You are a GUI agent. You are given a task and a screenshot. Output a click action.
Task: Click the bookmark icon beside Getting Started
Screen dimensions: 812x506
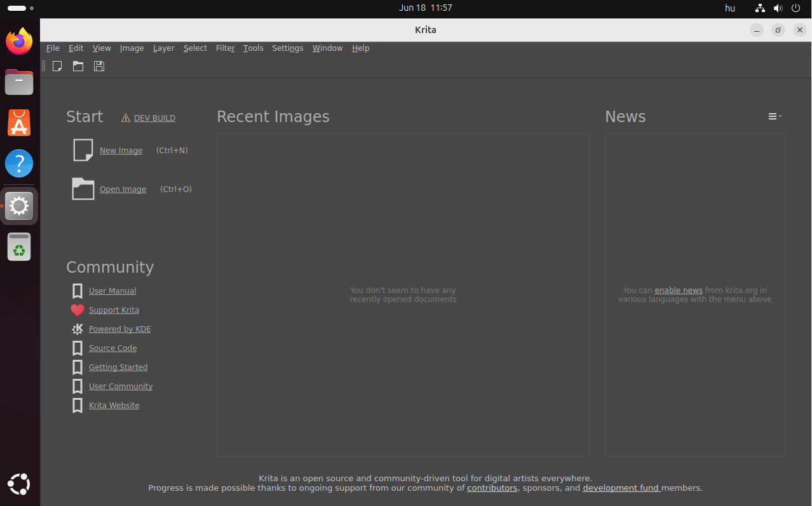coord(78,367)
